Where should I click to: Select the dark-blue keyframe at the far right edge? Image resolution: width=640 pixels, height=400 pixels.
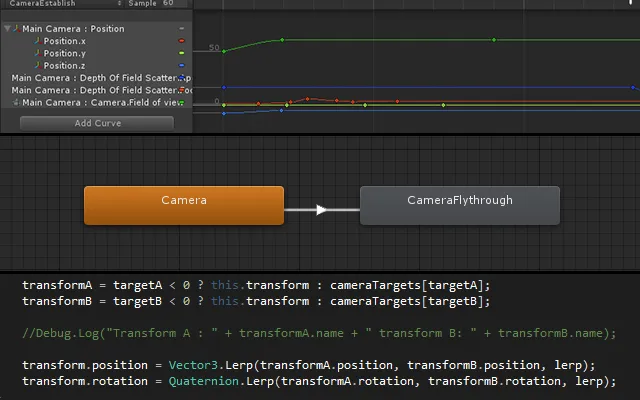[633, 87]
